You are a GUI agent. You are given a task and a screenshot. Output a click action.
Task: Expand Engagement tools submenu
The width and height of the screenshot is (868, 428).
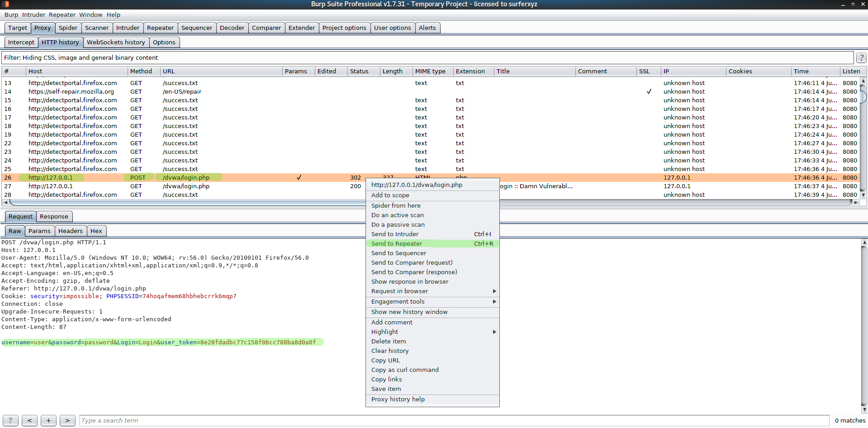click(x=432, y=301)
